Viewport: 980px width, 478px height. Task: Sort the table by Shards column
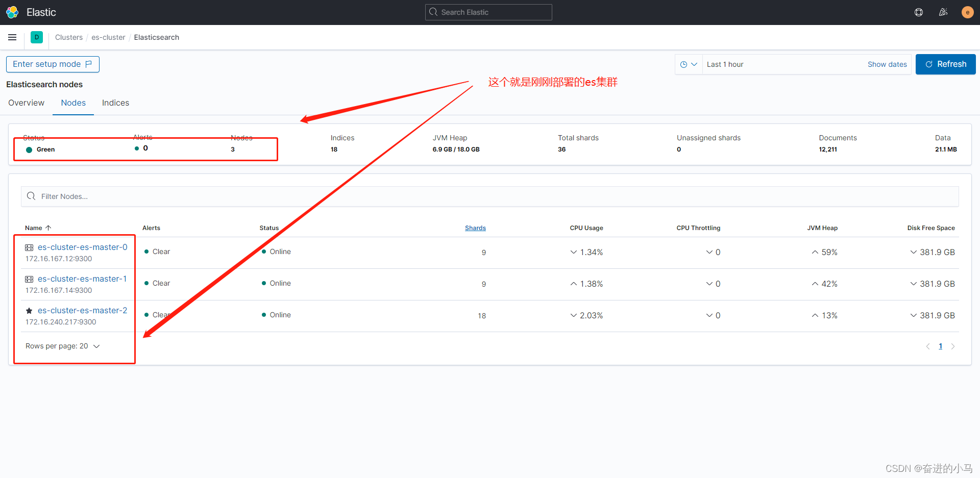point(475,228)
